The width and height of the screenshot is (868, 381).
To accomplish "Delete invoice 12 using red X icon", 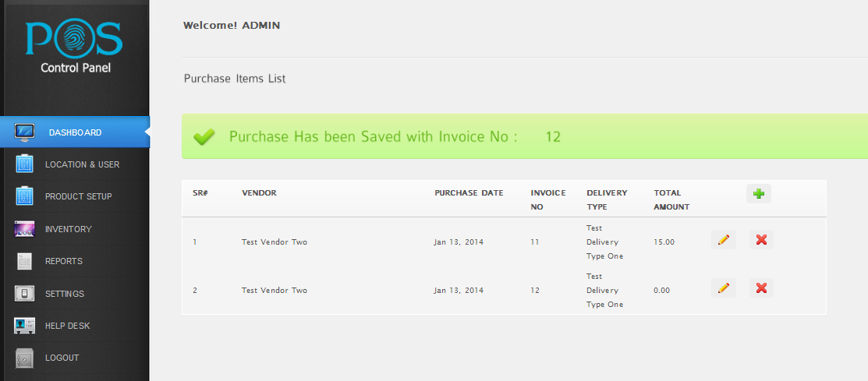I will (x=762, y=288).
